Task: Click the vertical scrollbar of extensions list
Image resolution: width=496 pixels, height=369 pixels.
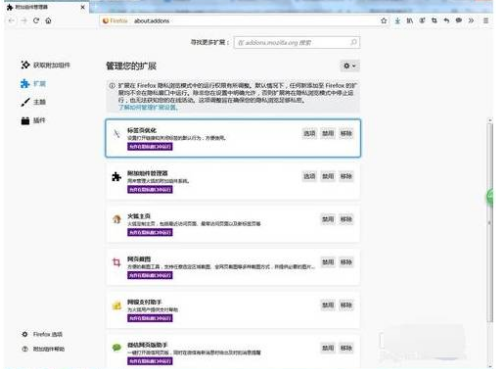Action: click(x=490, y=222)
